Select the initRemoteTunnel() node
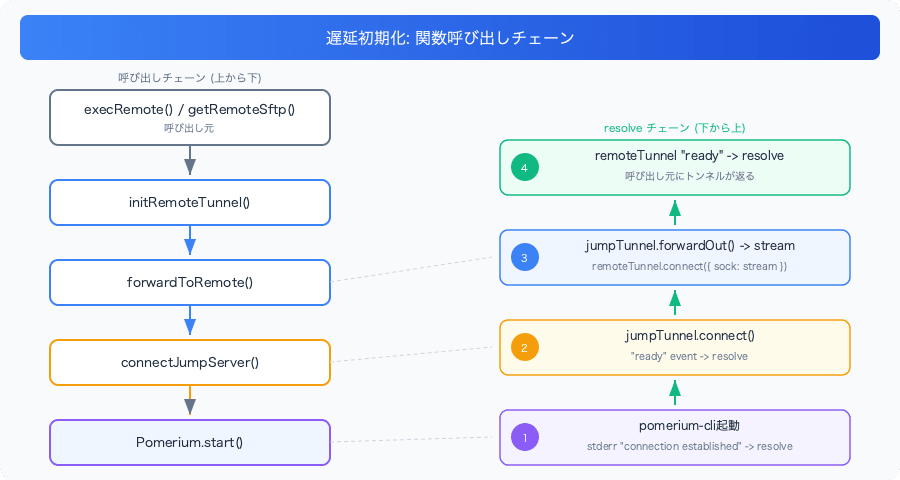The image size is (900, 480). click(x=190, y=203)
